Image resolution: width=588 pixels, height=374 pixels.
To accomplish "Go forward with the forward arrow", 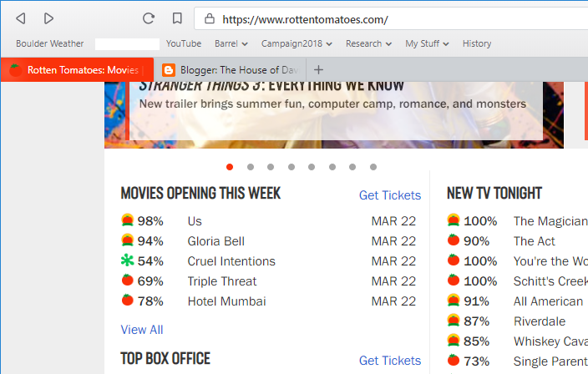I will pyautogui.click(x=48, y=18).
